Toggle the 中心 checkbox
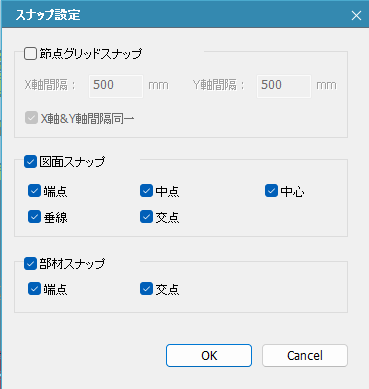369x389 pixels. coord(271,191)
